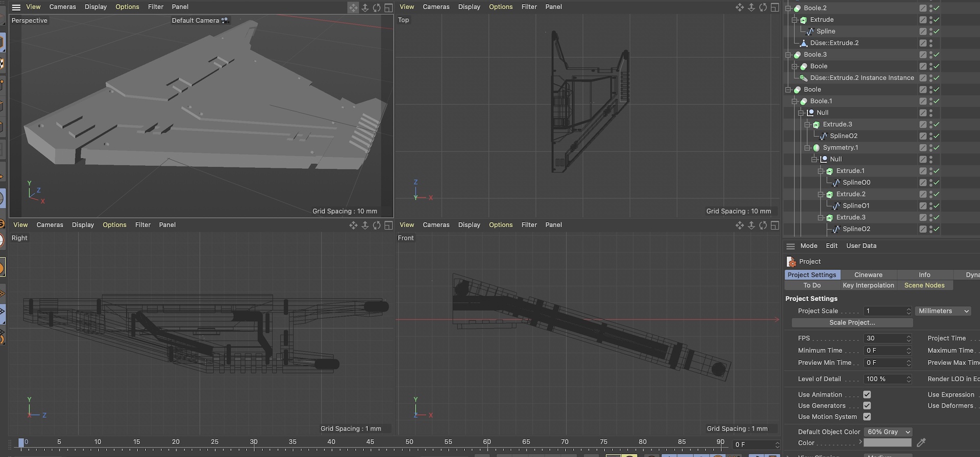Open Panel menu in Front viewport
The image size is (980, 457).
click(x=553, y=225)
